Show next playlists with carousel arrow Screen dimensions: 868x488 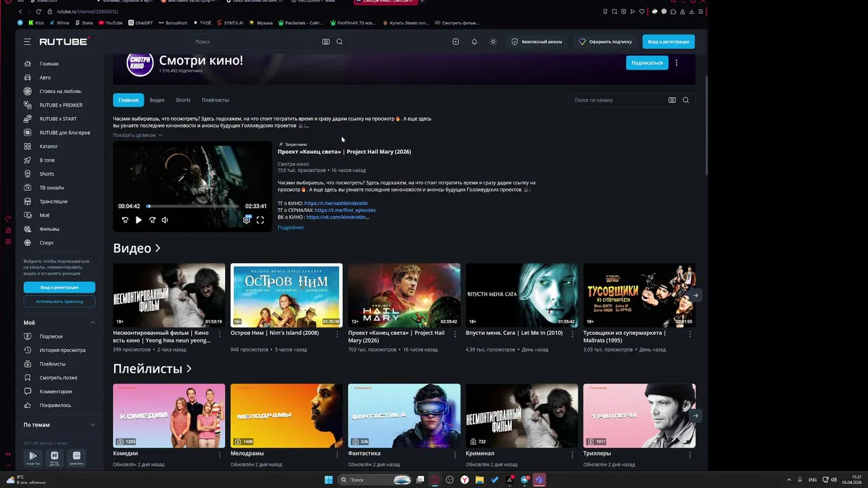click(695, 415)
